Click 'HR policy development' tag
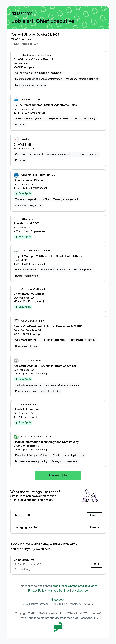The image size is (116, 644). click(52, 340)
